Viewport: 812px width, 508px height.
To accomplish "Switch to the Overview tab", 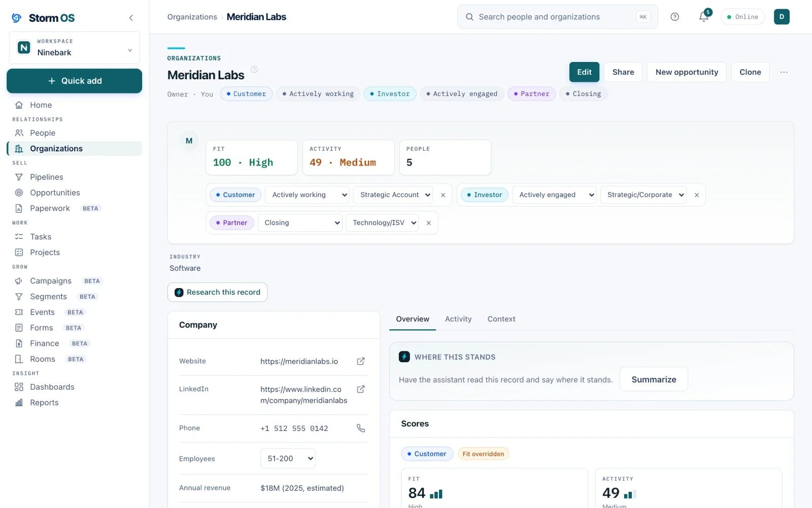I will [x=413, y=319].
